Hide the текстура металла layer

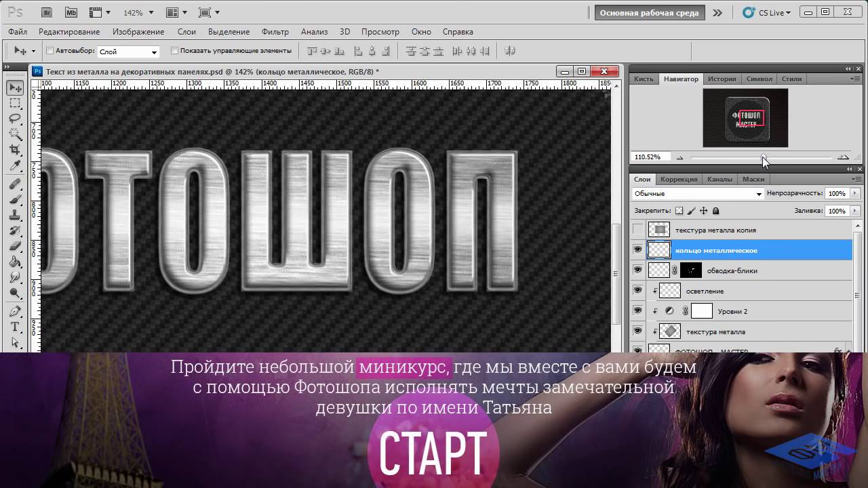click(637, 331)
